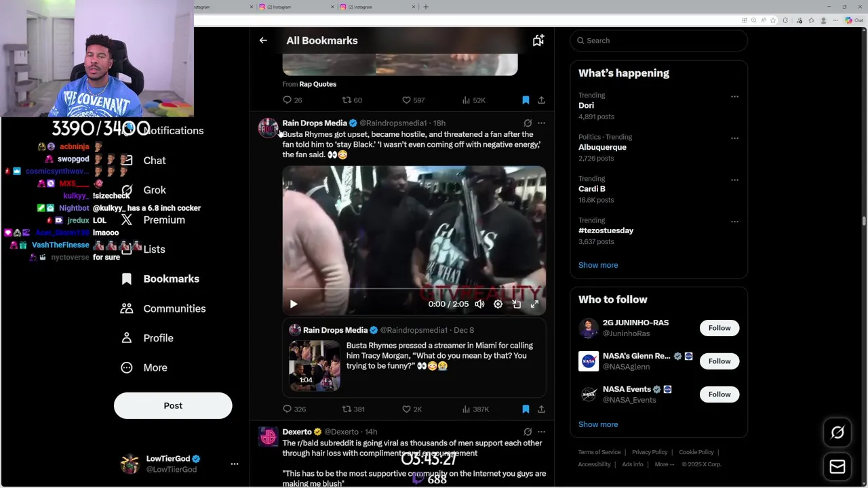This screenshot has height=488, width=868.
Task: Open the Dexerto profile avatar
Action: coord(269,437)
